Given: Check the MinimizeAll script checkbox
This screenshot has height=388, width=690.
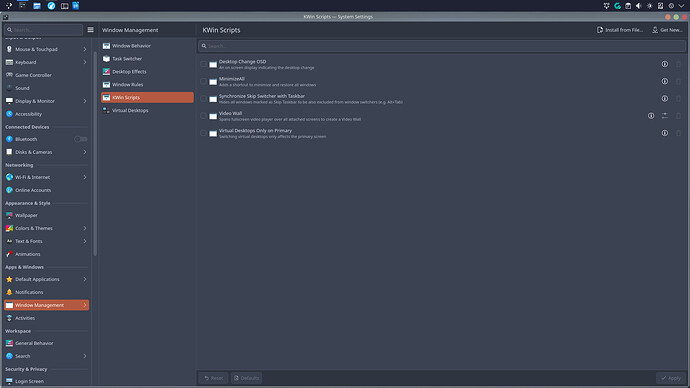Looking at the screenshot, I should point(203,81).
